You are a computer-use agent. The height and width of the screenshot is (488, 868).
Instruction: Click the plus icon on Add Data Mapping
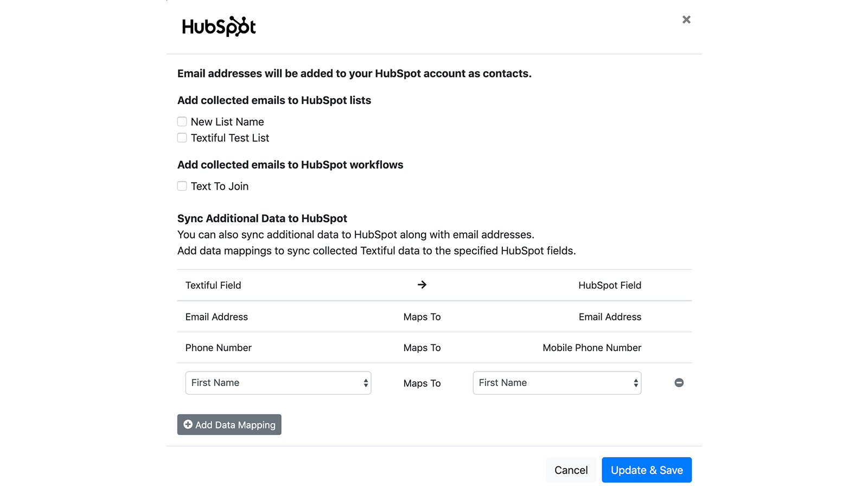tap(188, 425)
